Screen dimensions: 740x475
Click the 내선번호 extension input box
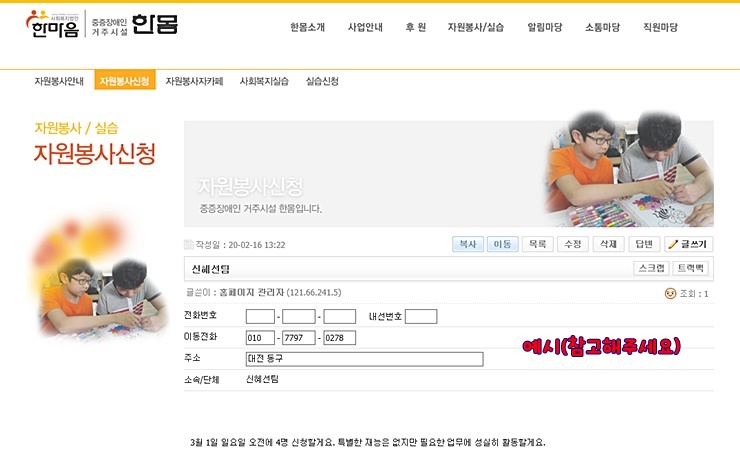(421, 316)
